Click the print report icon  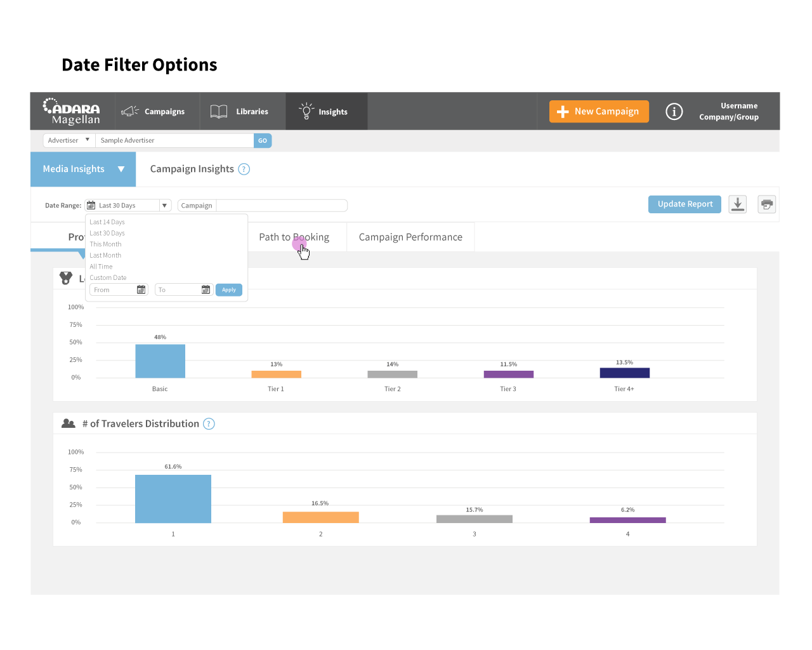(767, 204)
